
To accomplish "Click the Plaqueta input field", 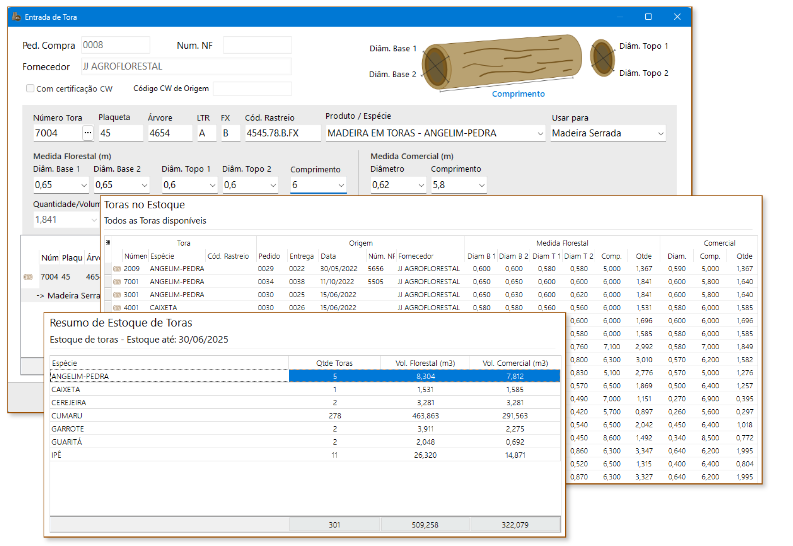I will tap(120, 133).
